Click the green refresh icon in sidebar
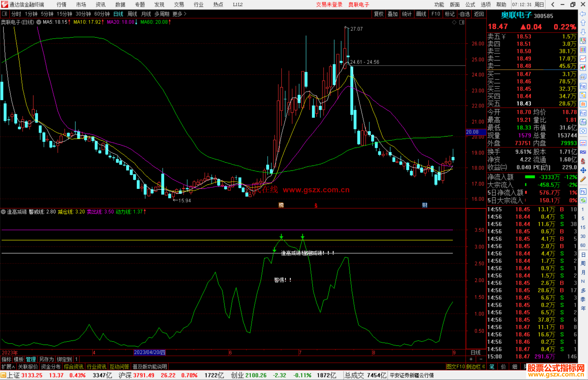588x380 pixels. pyautogui.click(x=583, y=200)
